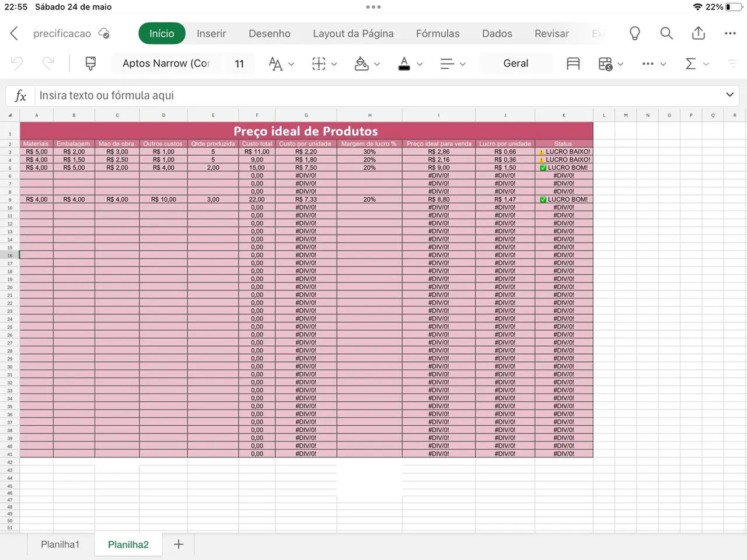This screenshot has height=560, width=747.
Task: Tap the share upload icon
Action: pyautogui.click(x=698, y=33)
